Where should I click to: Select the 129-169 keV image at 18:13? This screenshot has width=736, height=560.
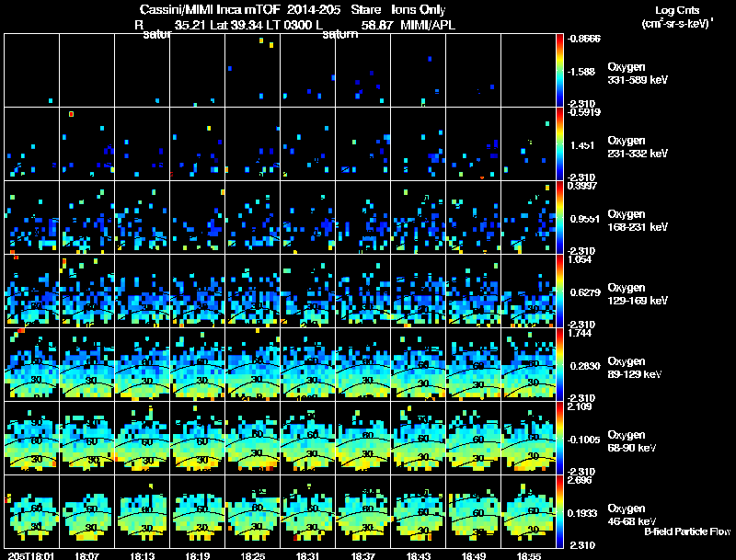[x=143, y=291]
